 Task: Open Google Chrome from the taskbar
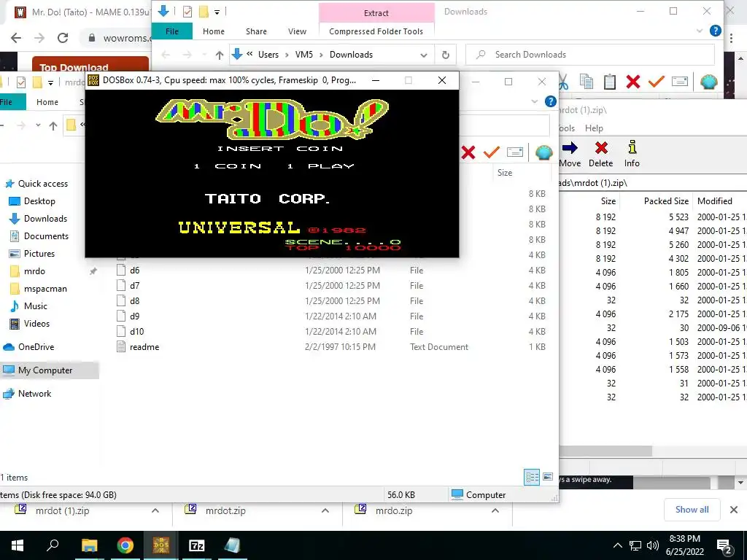125,545
